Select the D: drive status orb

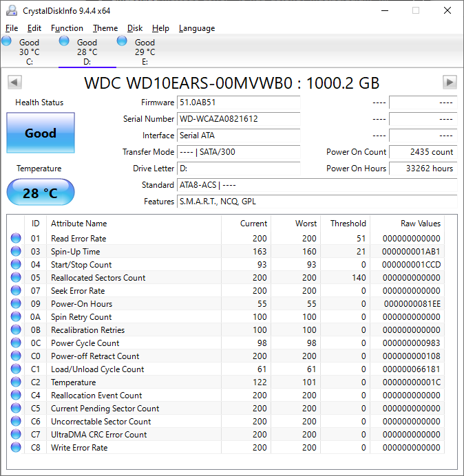64,41
